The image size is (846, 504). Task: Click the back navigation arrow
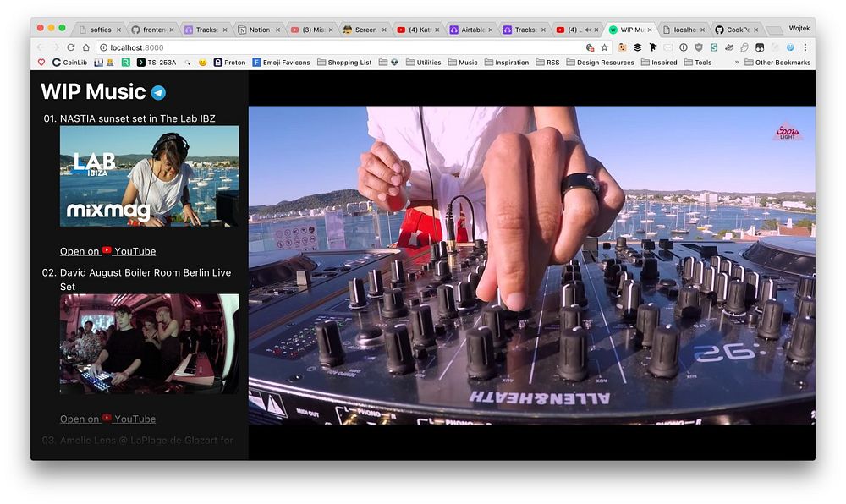tap(41, 47)
